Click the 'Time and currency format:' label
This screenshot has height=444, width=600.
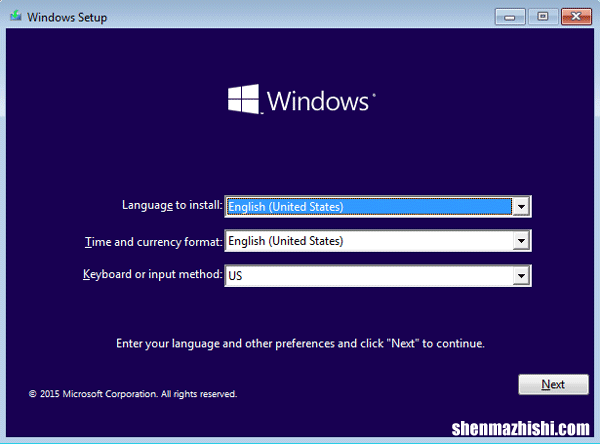153,242
